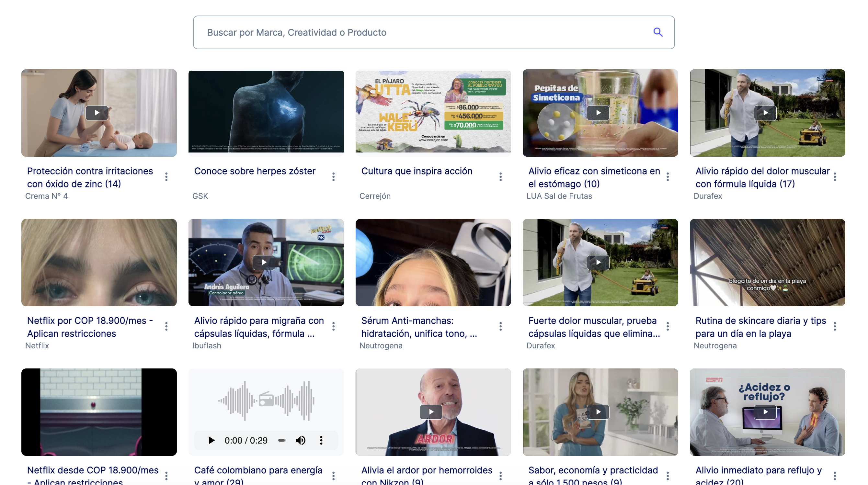Open options for Sérum Anti-manchas card
This screenshot has height=485, width=868.
point(500,326)
